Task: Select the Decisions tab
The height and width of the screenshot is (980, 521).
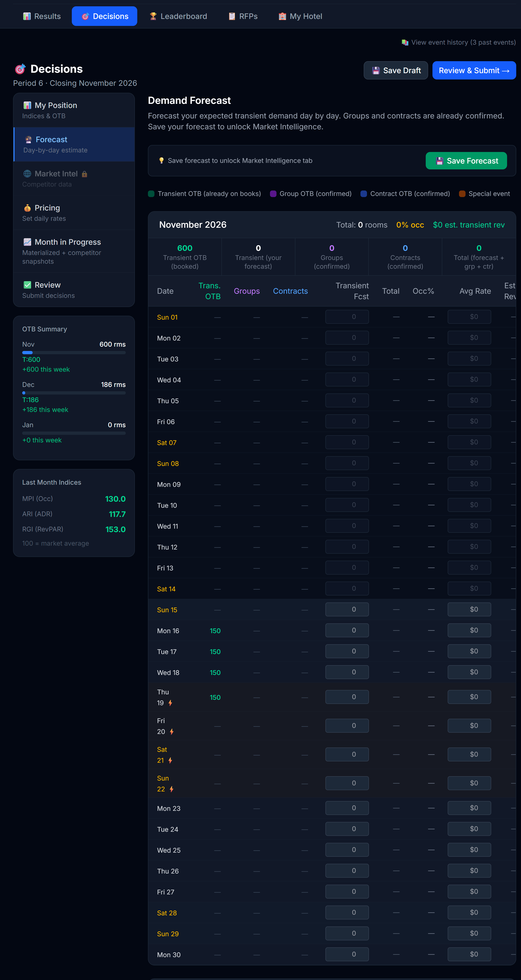Action: pyautogui.click(x=104, y=16)
